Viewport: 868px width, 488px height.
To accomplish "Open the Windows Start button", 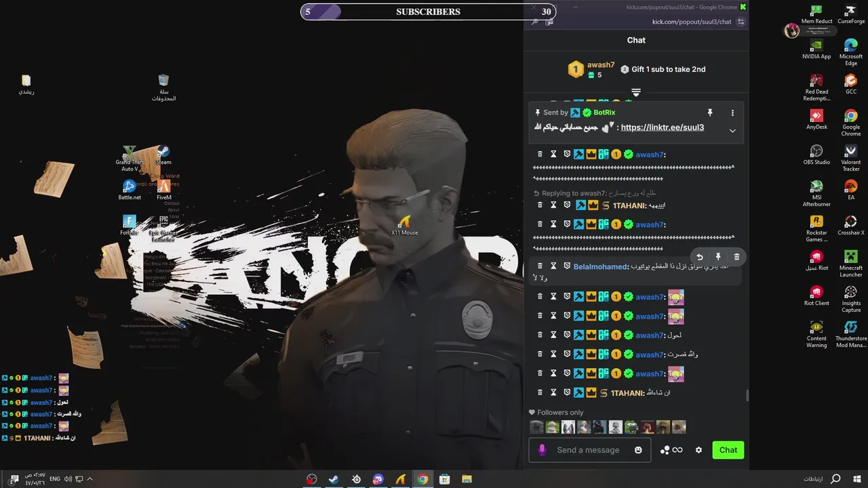I will click(857, 479).
